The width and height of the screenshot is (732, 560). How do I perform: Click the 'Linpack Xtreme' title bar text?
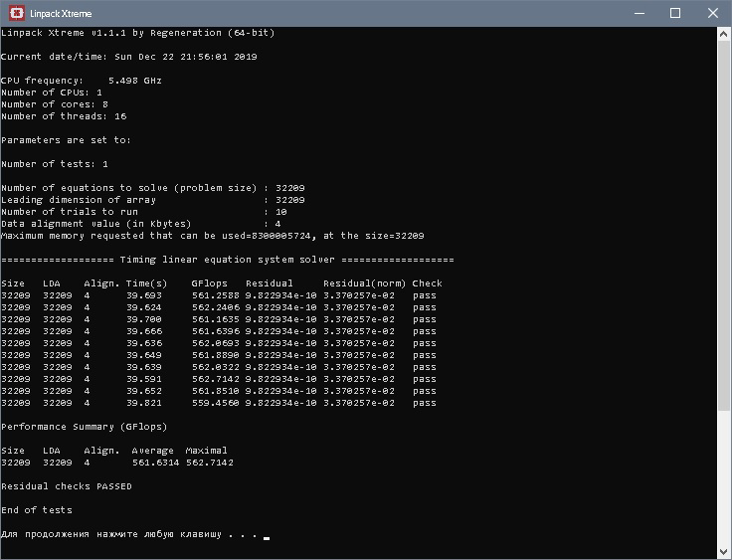(61, 14)
